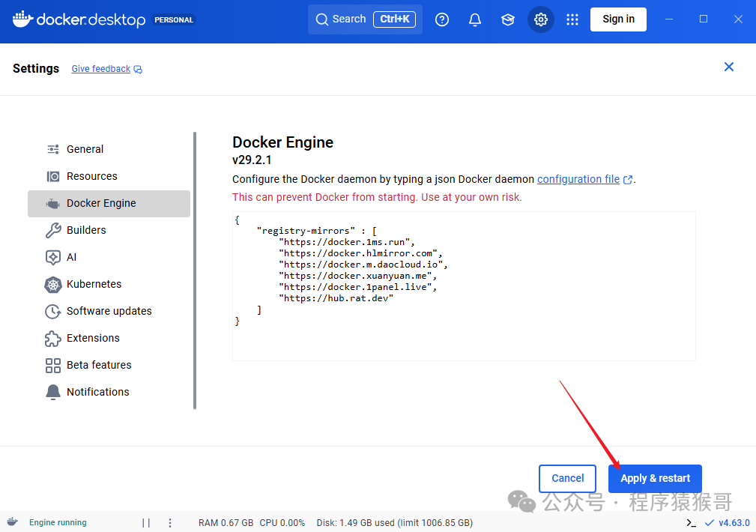Open the configuration file link
The image size is (756, 532).
[578, 179]
